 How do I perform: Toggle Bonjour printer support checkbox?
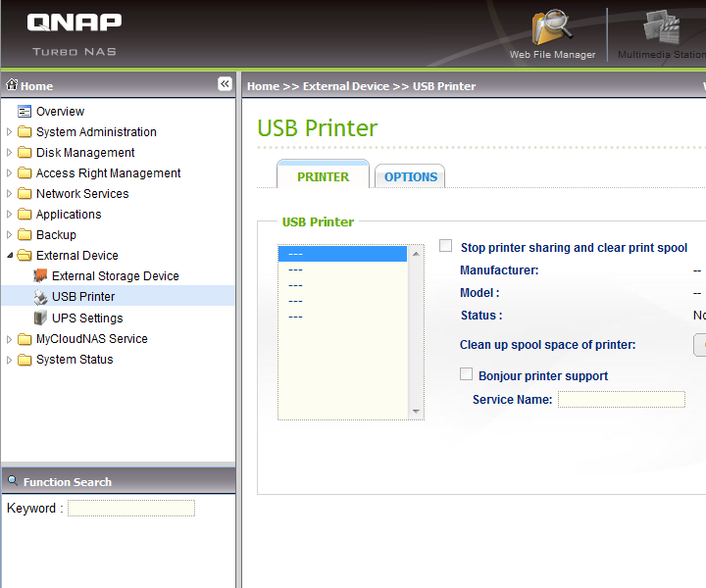[x=467, y=374]
